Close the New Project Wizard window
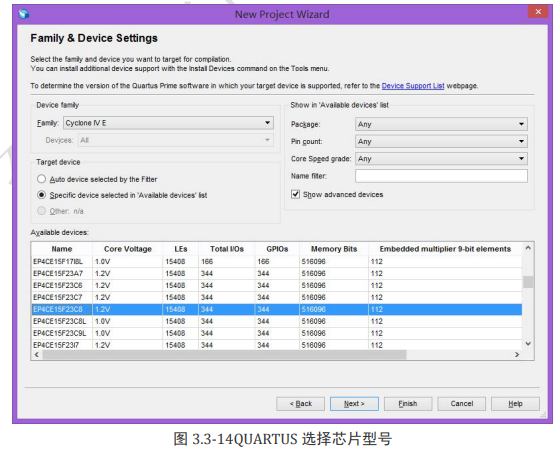The width and height of the screenshot is (560, 457). [538, 11]
